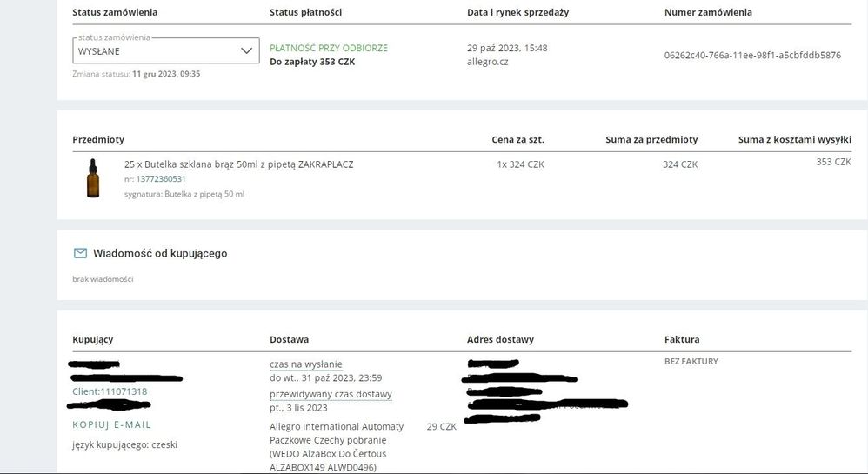
Task: Click the BEZ FAKTURY invoice label
Action: pos(691,361)
